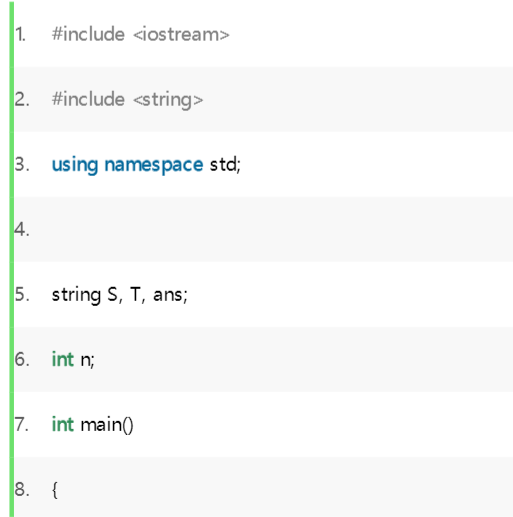Click the 'namespace' keyword
The width and height of the screenshot is (513, 517).
(x=153, y=165)
